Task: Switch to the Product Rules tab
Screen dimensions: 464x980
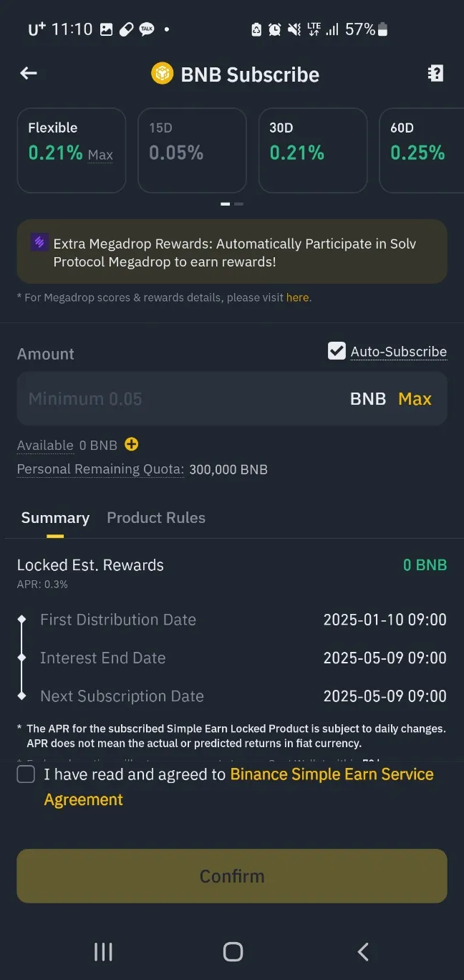Action: tap(155, 517)
